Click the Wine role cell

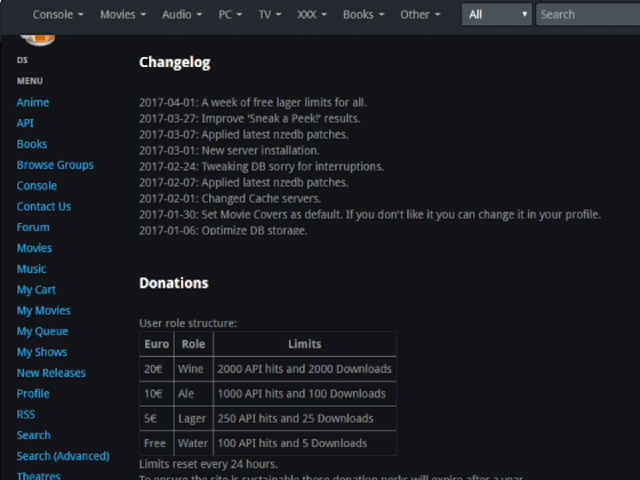(193, 369)
